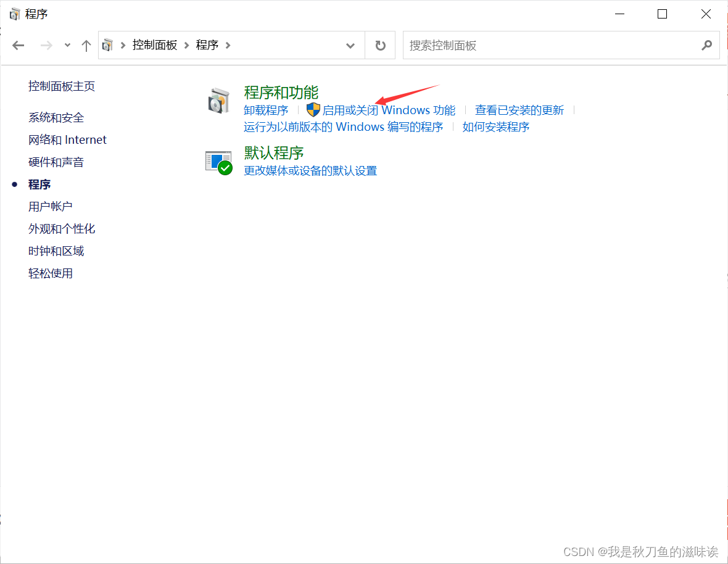728x564 pixels.
Task: Close the 程序 window
Action: pos(706,14)
